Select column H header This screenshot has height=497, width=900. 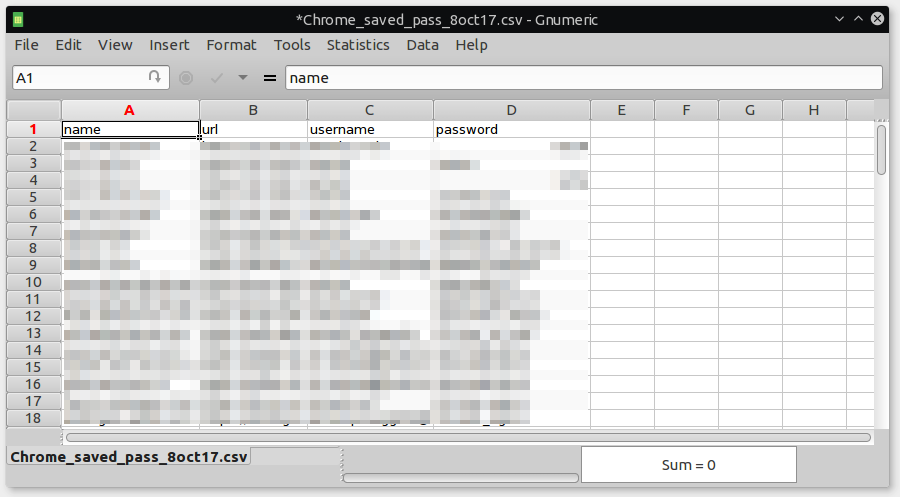click(814, 110)
